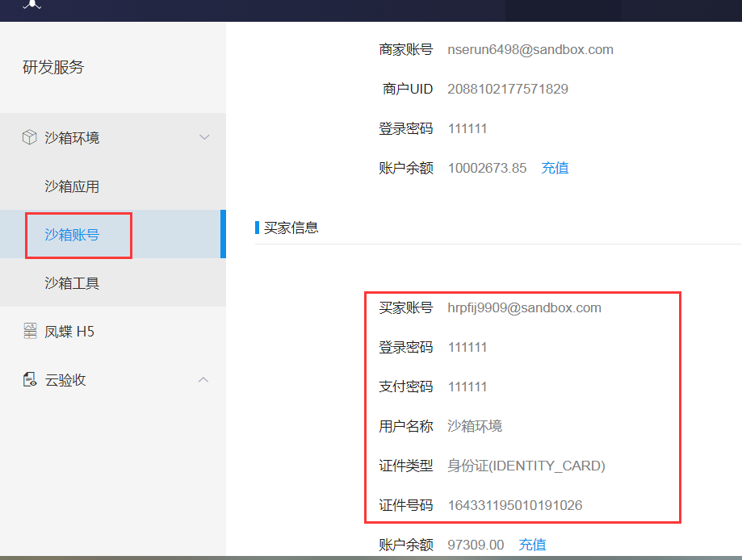Click merchant UID 2088102177571829
This screenshot has height=560, width=742.
(508, 89)
